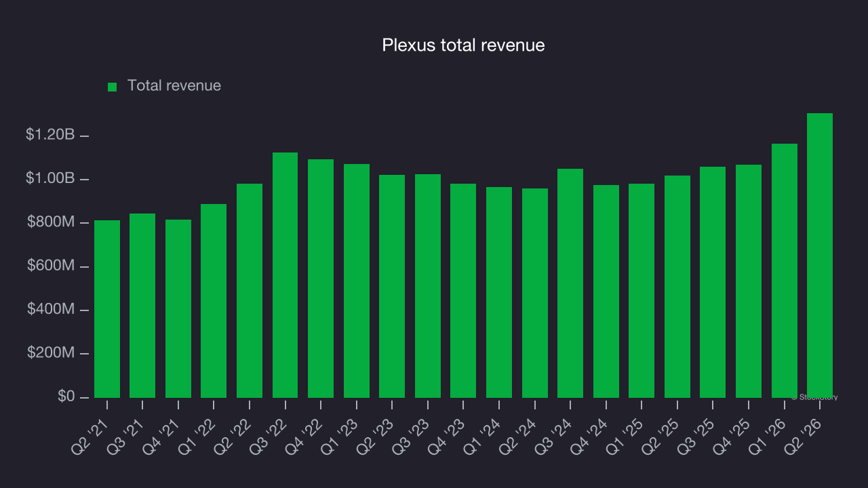Click the green bar for Q1 '26
Image resolution: width=868 pixels, height=488 pixels.
pyautogui.click(x=785, y=271)
